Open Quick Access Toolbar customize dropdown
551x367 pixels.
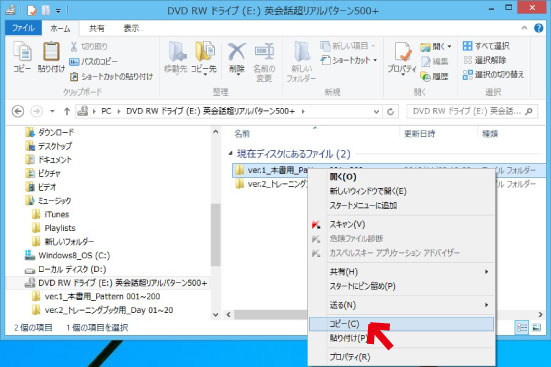coord(58,11)
